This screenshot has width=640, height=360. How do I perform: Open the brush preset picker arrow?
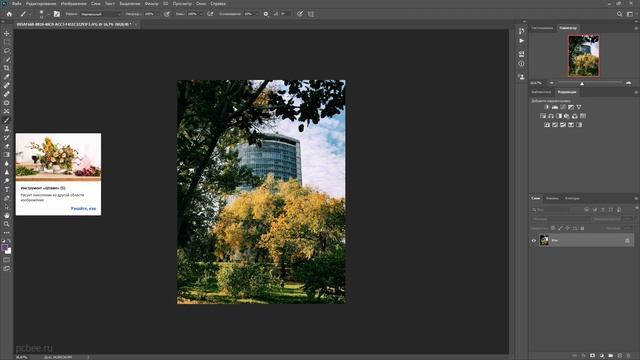pos(48,14)
